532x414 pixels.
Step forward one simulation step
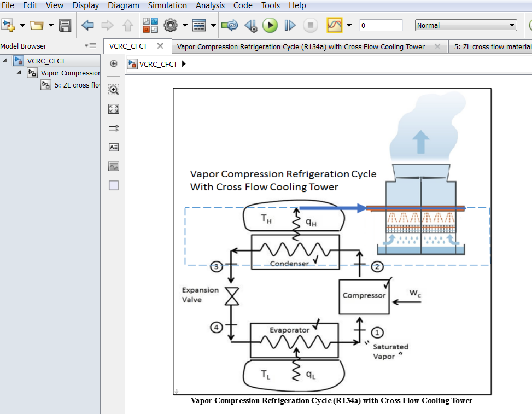tap(290, 25)
